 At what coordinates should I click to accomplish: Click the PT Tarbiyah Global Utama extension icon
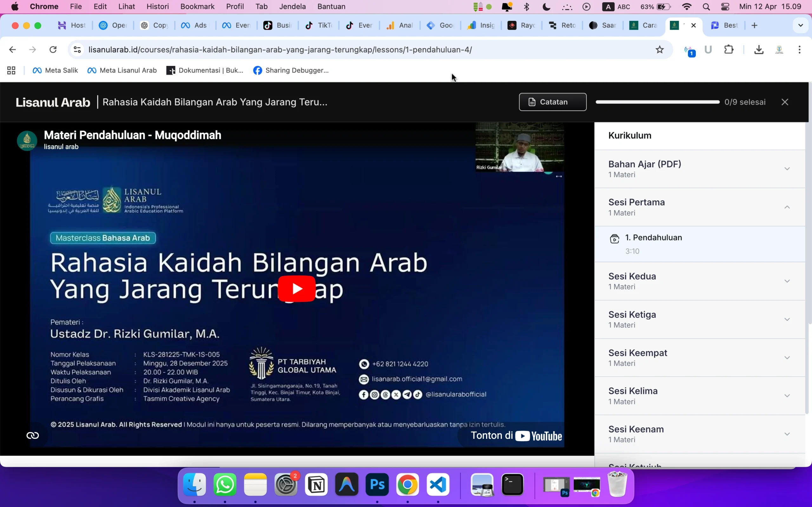[779, 49]
